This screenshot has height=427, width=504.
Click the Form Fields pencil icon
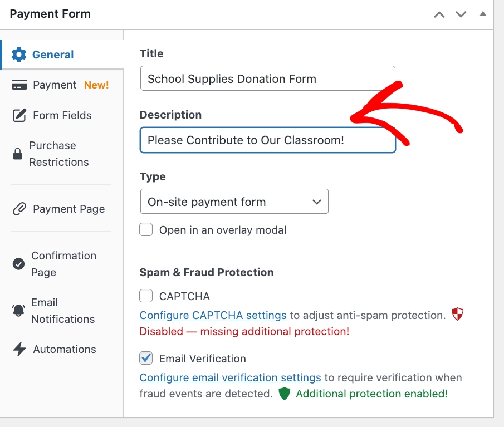pos(19,116)
